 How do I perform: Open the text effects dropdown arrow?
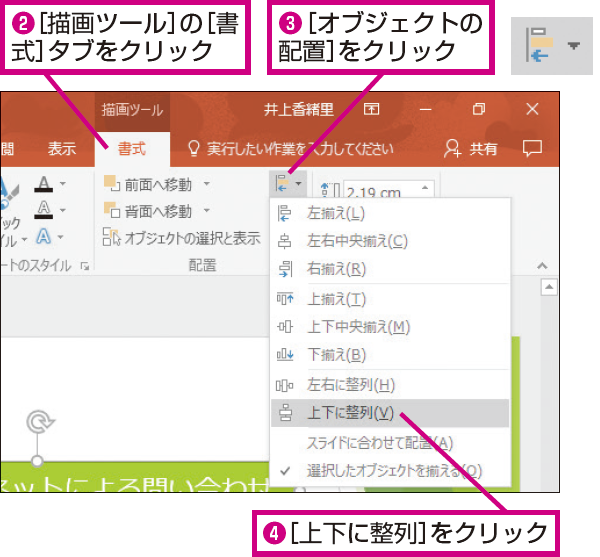(x=60, y=237)
